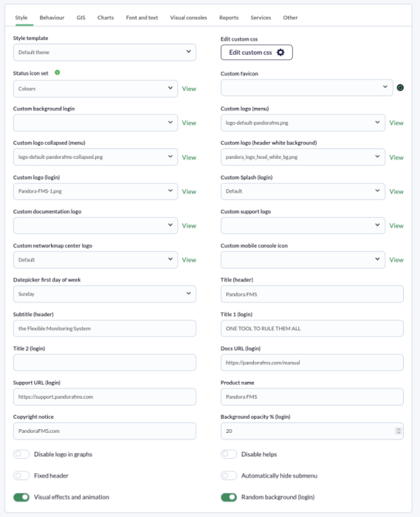Click the gear icon in Edit custom css
This screenshot has height=517, width=420.
280,52
